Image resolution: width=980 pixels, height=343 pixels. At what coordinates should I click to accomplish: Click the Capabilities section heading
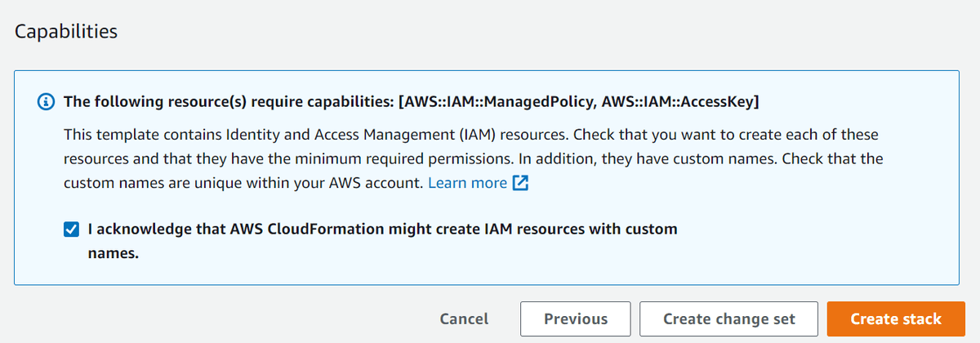click(66, 32)
